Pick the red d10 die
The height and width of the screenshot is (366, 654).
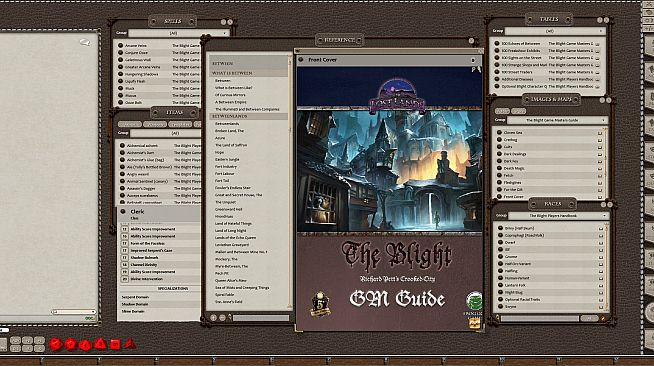[x=85, y=345]
